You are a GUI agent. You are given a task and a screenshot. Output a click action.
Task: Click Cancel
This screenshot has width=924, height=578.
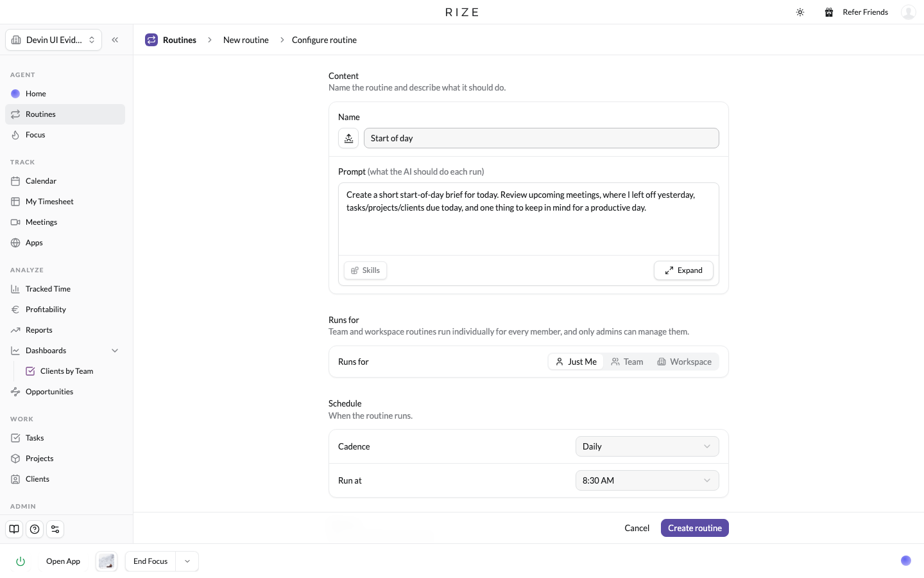pos(637,528)
